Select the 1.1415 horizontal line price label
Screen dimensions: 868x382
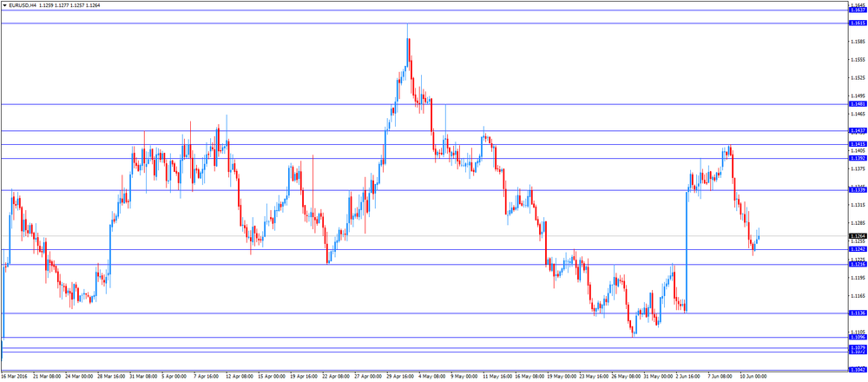tap(858, 144)
